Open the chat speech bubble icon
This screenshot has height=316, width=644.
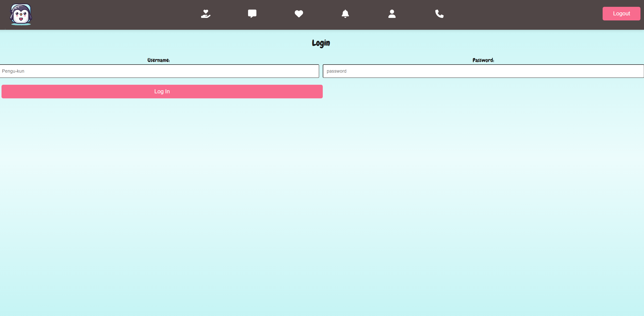252,14
